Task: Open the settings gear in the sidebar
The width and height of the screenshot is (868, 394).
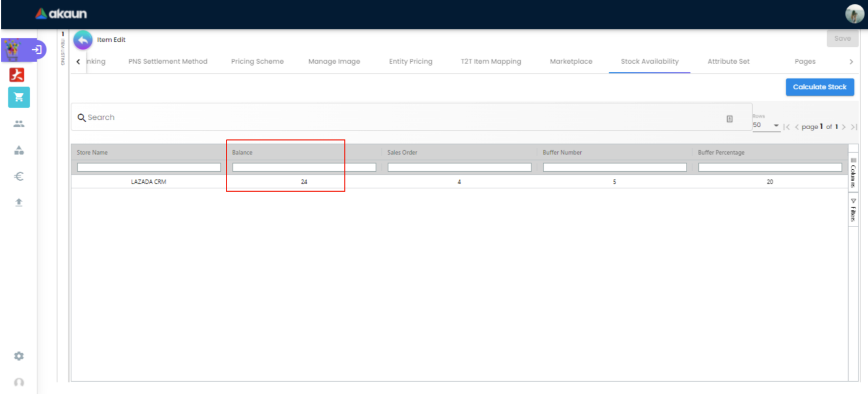Action: [x=19, y=356]
